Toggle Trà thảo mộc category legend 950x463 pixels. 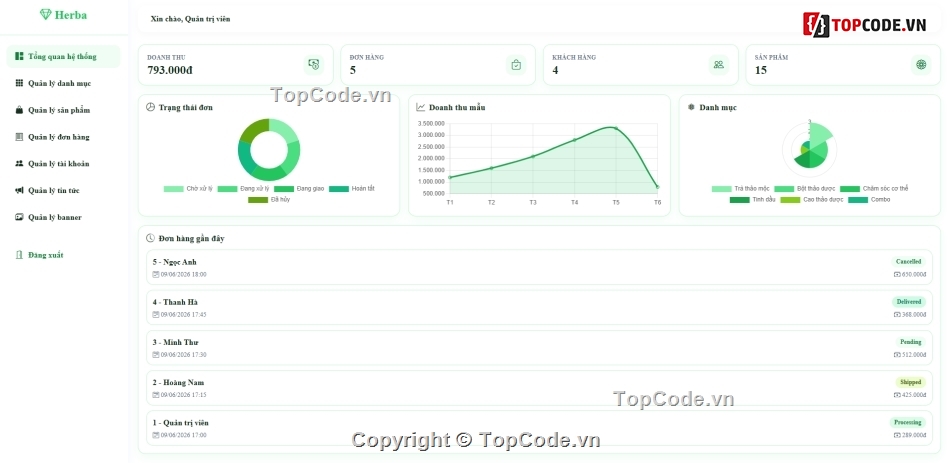click(740, 188)
